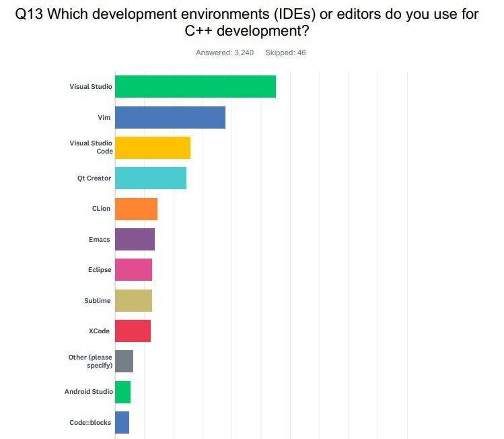Click the pink Eclipse bar
This screenshot has height=439, width=504.
[133, 269]
